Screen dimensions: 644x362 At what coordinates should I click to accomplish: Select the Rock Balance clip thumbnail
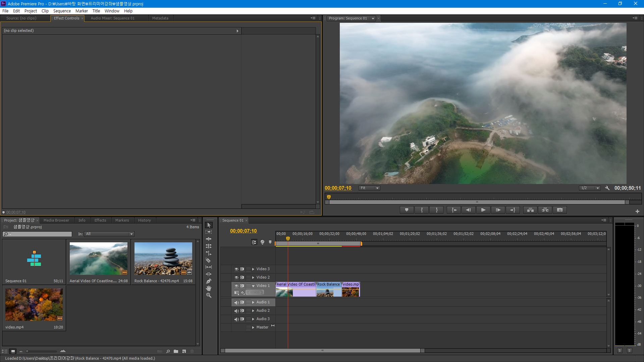click(x=163, y=258)
